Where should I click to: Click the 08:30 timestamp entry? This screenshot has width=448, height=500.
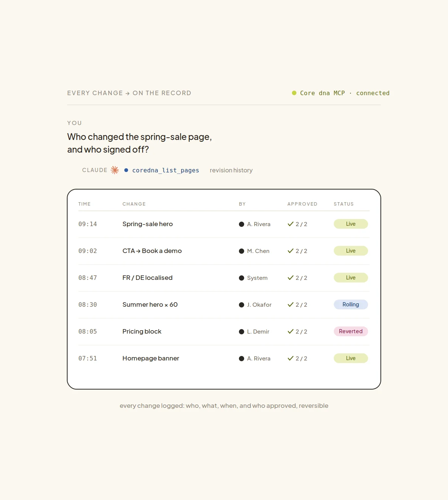[x=88, y=304]
